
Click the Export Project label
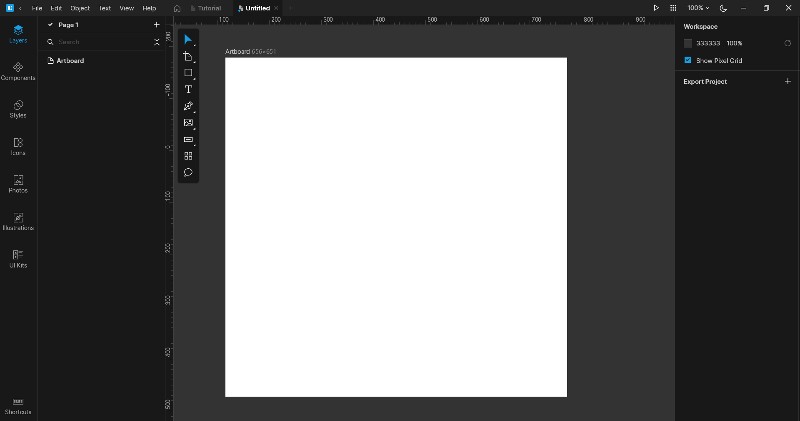coord(705,82)
